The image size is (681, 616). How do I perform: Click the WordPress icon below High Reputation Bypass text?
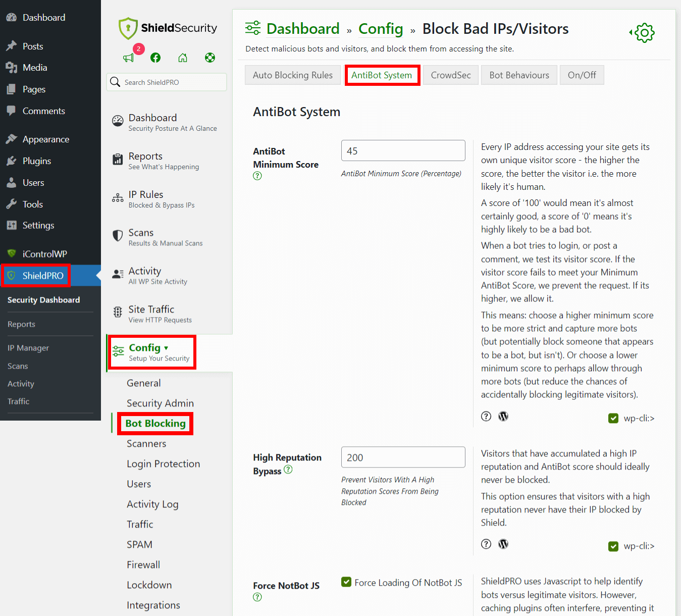(503, 544)
